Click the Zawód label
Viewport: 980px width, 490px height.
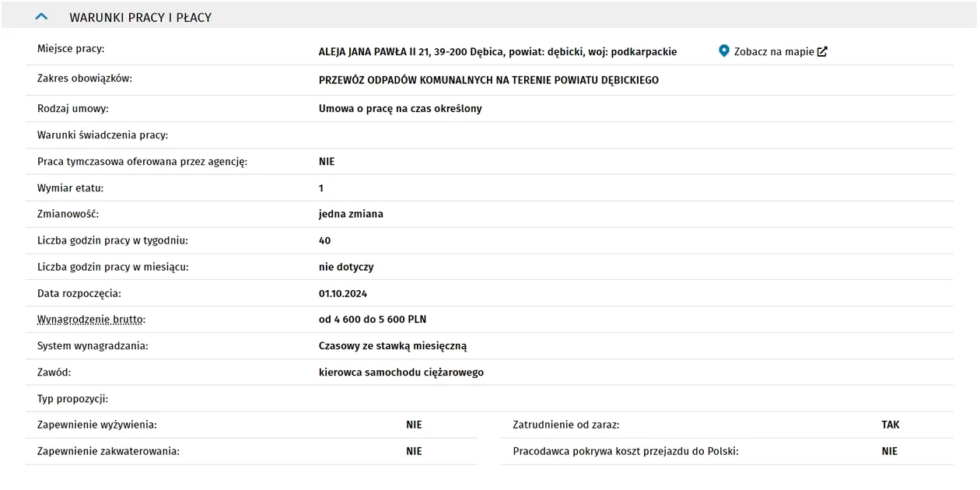coord(54,373)
